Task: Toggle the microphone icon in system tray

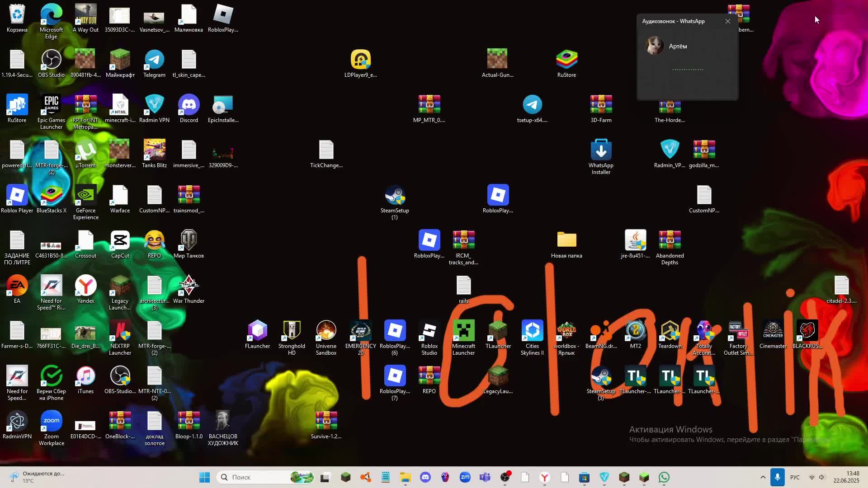Action: pyautogui.click(x=778, y=477)
